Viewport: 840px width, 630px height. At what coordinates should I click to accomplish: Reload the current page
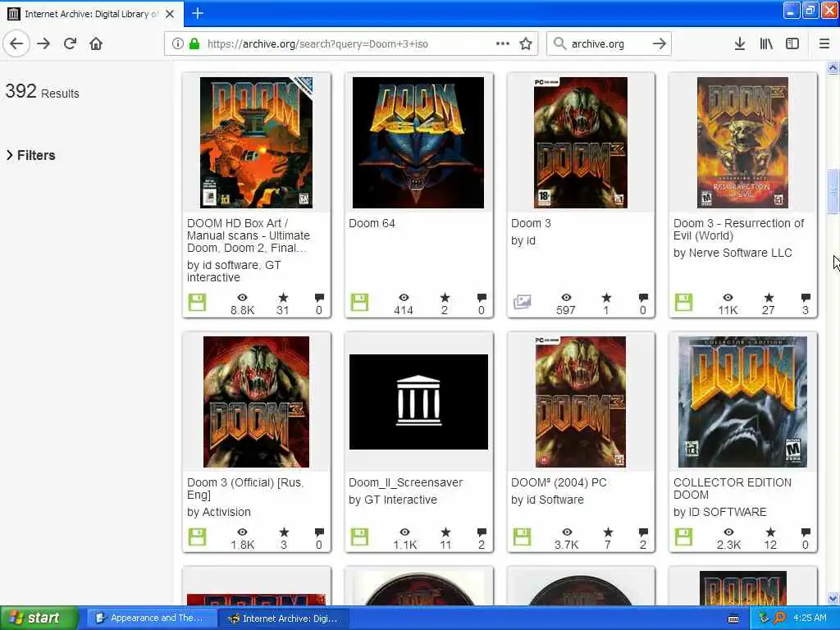point(70,44)
